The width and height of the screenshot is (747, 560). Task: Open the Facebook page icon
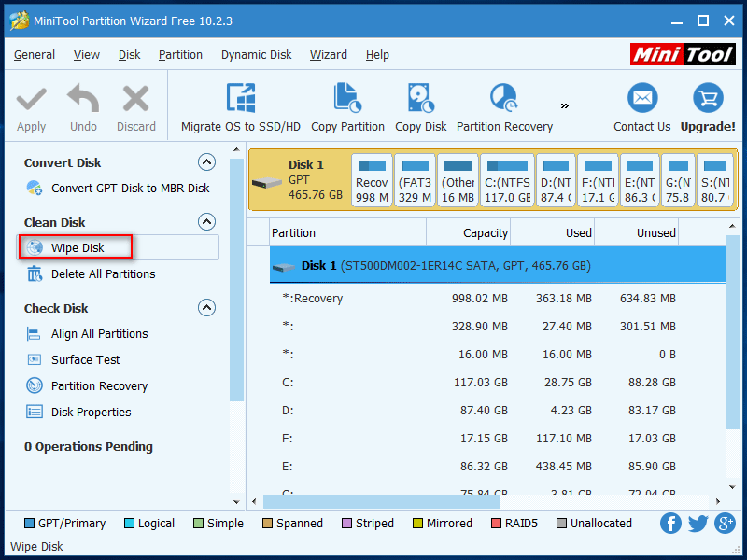(x=670, y=524)
